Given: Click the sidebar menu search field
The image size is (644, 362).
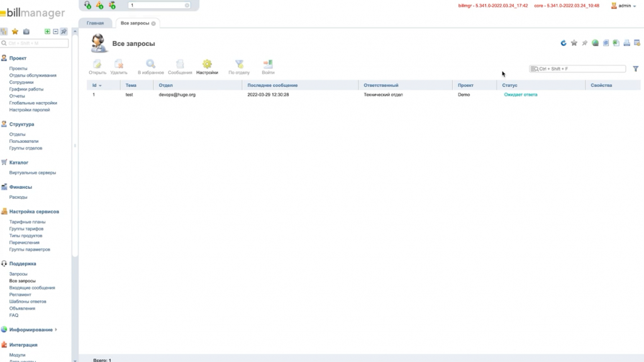Looking at the screenshot, I should [x=35, y=43].
